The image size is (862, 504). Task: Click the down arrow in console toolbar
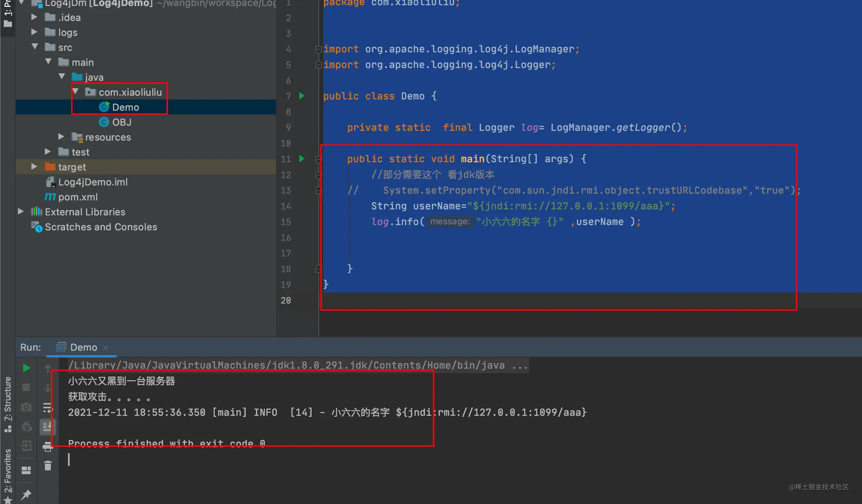coord(48,388)
